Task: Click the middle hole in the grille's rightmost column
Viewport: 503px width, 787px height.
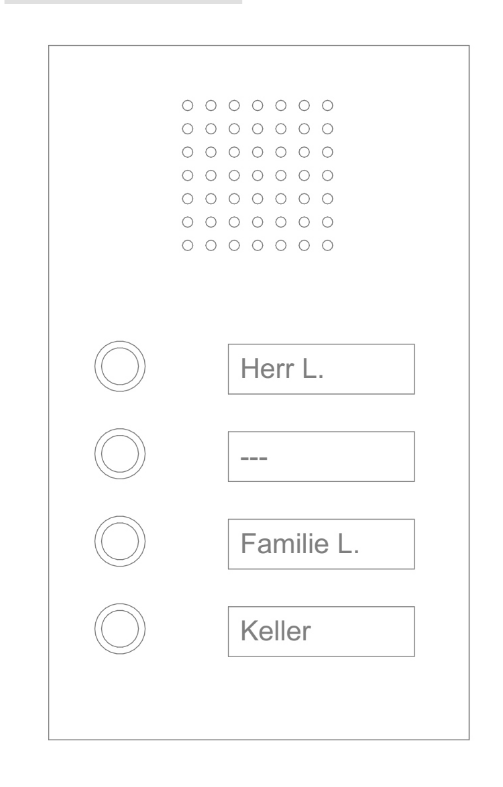Action: (x=327, y=175)
